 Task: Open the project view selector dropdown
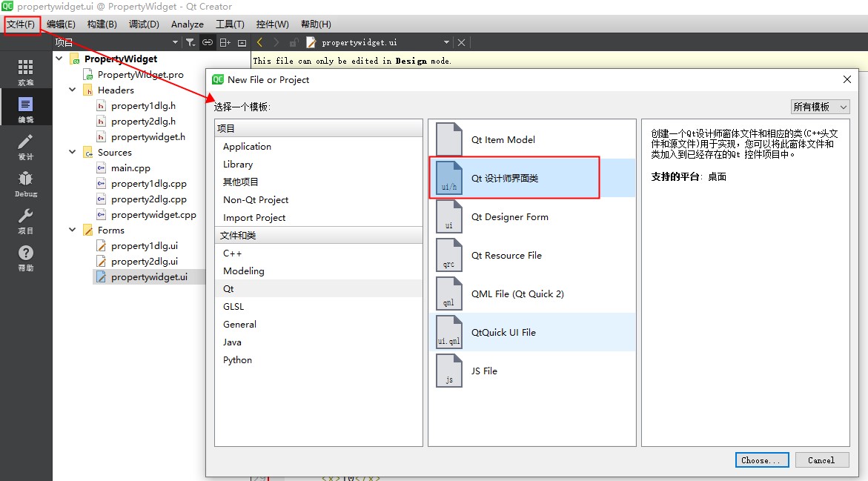175,42
